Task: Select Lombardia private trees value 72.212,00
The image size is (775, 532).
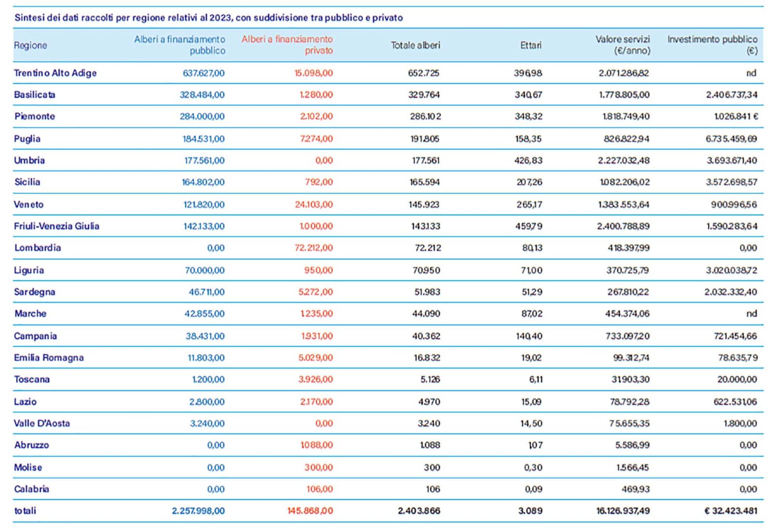Action: (x=314, y=248)
